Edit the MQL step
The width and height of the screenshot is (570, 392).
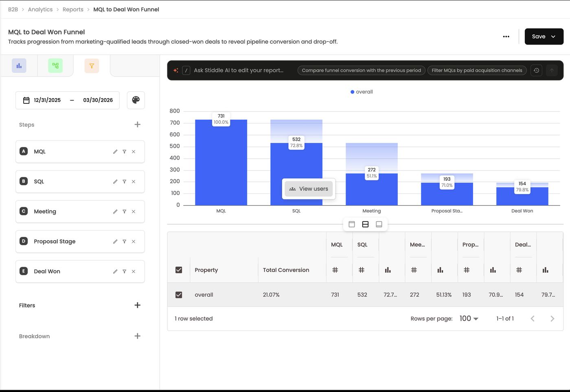click(115, 151)
